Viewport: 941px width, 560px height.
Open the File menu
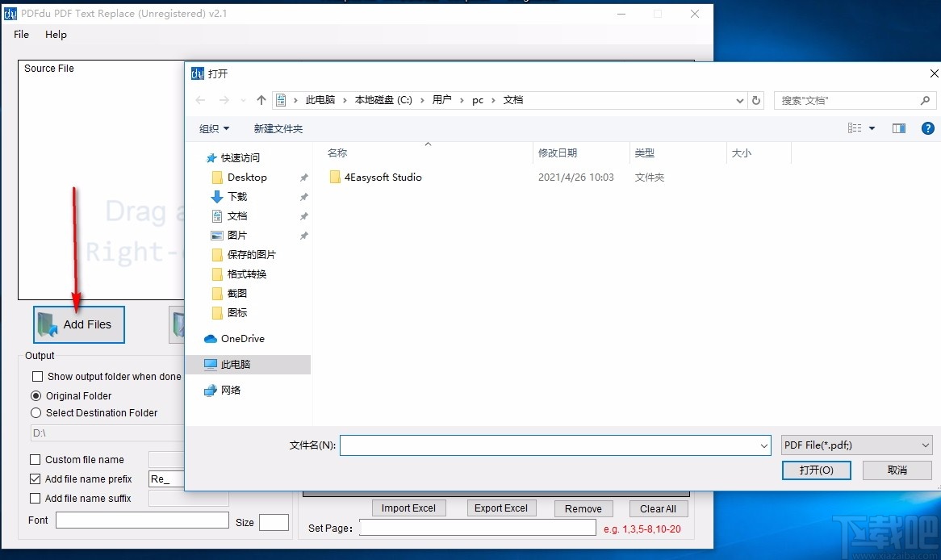click(x=20, y=35)
